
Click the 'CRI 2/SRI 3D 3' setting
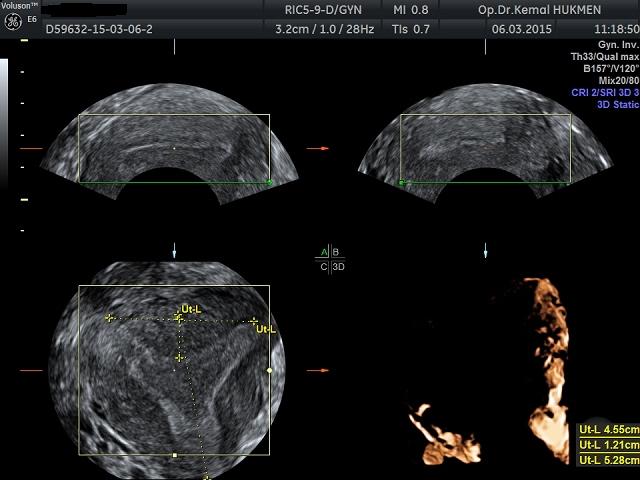point(605,92)
